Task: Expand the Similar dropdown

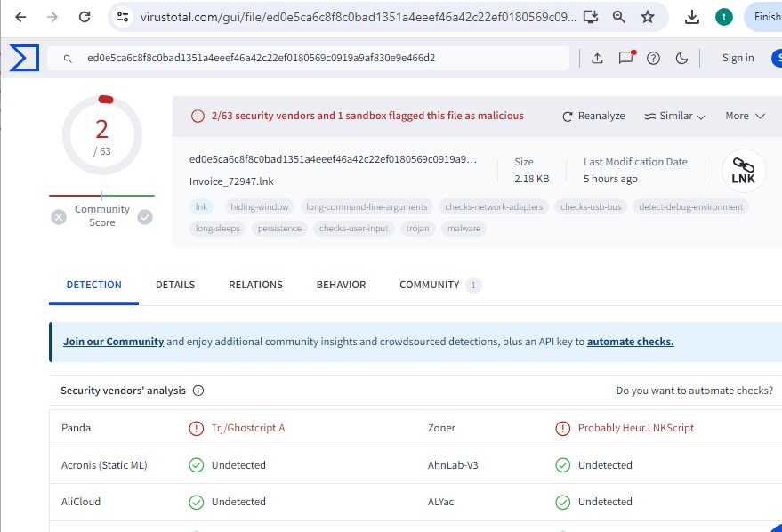Action: 674,116
